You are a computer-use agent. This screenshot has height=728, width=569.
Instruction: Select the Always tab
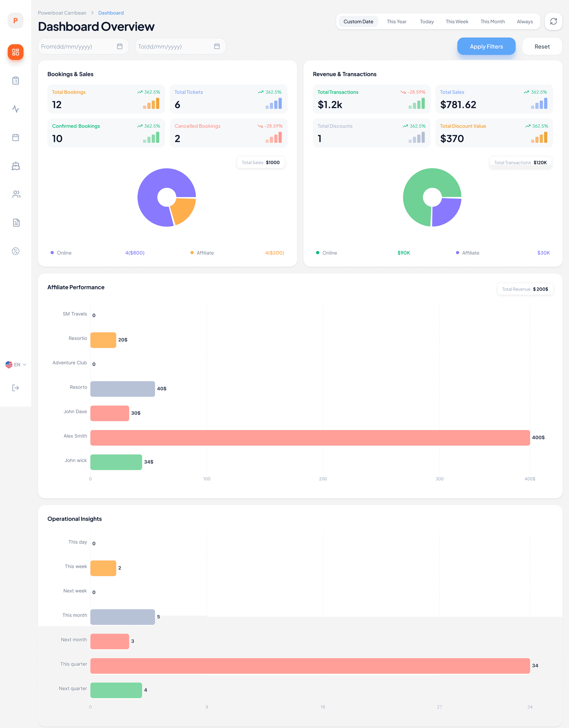[x=525, y=21]
